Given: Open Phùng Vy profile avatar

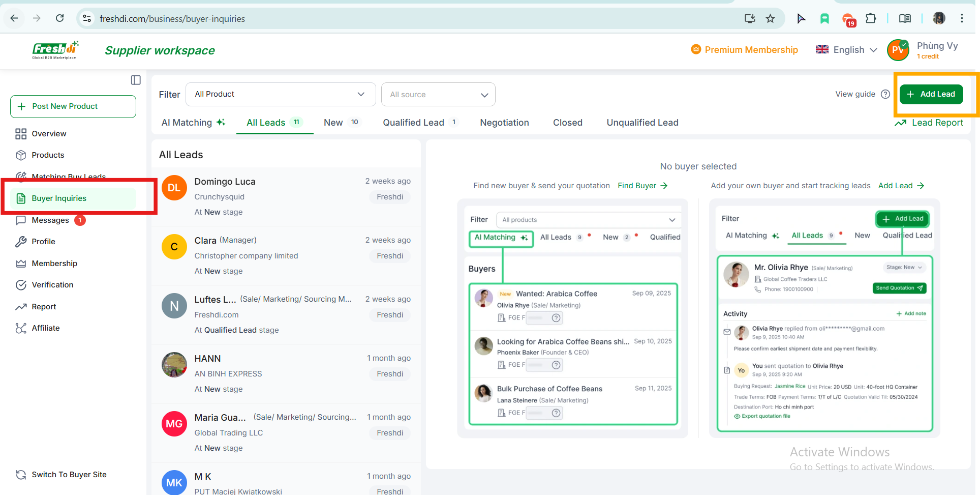Looking at the screenshot, I should [898, 50].
